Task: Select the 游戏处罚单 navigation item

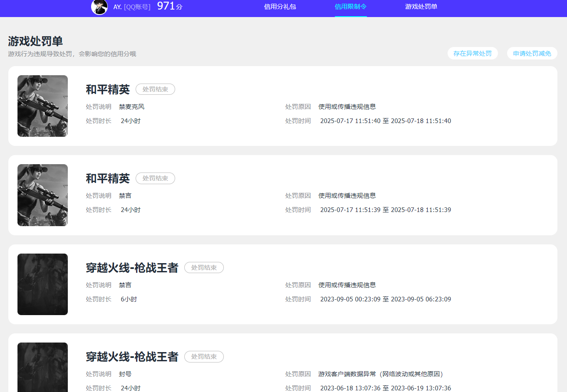Action: [x=421, y=7]
